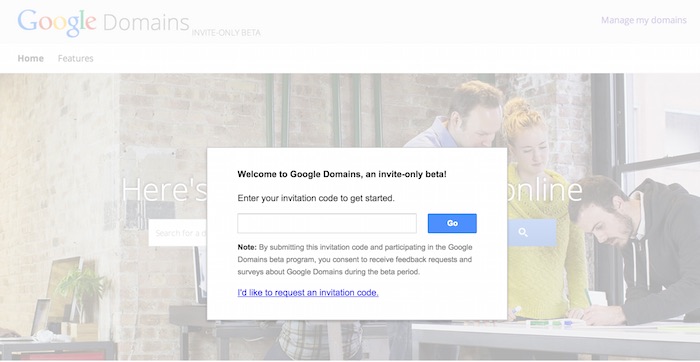Open "I'd like to request an invitation code" link
Image resolution: width=700 pixels, height=362 pixels.
[x=308, y=293]
